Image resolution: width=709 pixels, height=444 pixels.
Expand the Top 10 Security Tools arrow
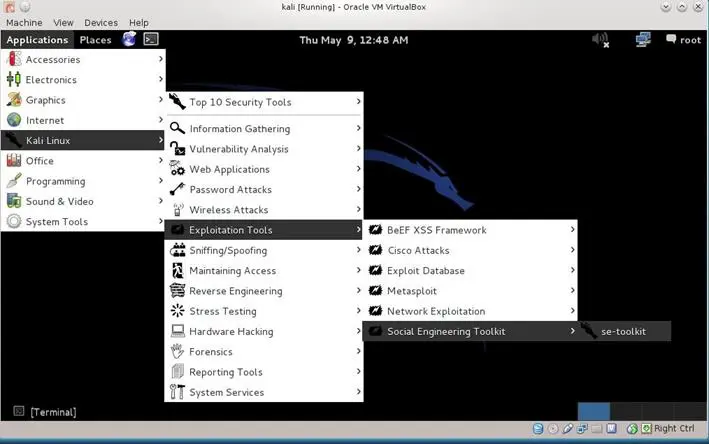(358, 102)
